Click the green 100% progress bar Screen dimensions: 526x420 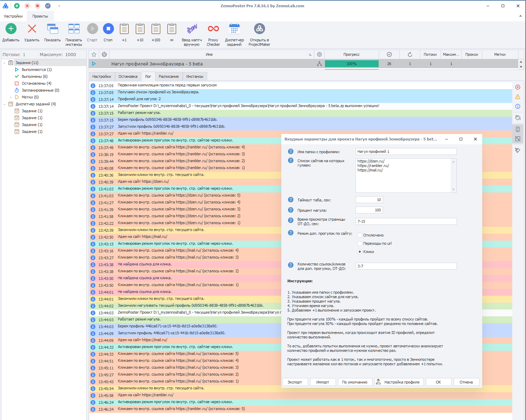pyautogui.click(x=352, y=64)
